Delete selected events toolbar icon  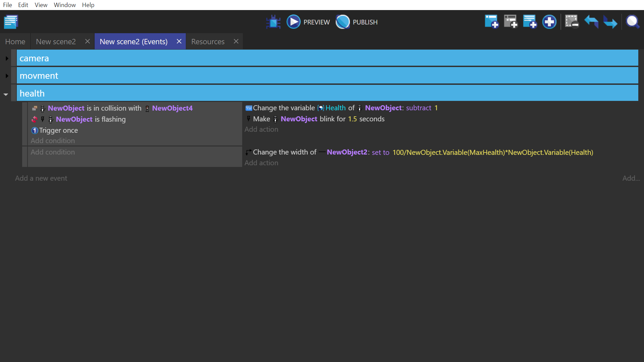tap(572, 22)
